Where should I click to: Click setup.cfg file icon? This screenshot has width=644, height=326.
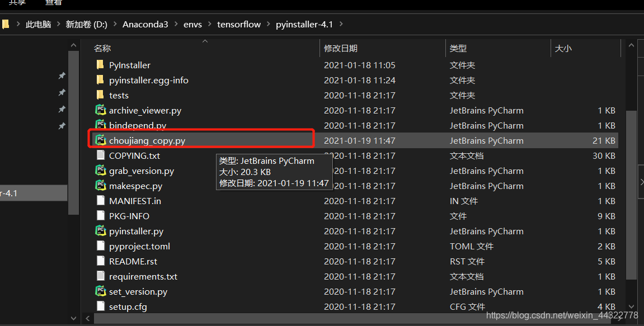(x=101, y=306)
